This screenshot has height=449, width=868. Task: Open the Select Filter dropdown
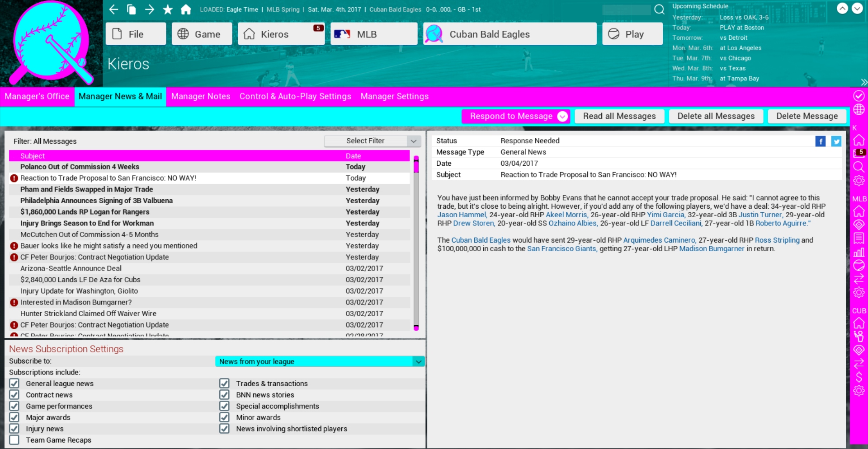(373, 141)
